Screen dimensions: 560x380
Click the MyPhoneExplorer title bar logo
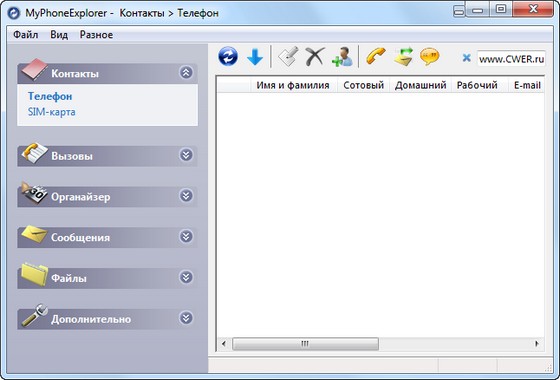[x=14, y=13]
